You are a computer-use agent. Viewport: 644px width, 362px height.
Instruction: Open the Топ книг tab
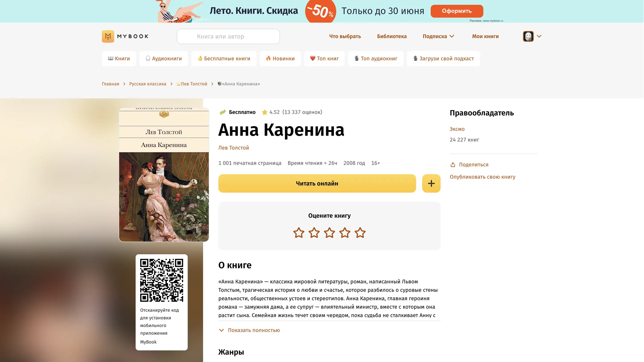point(324,59)
